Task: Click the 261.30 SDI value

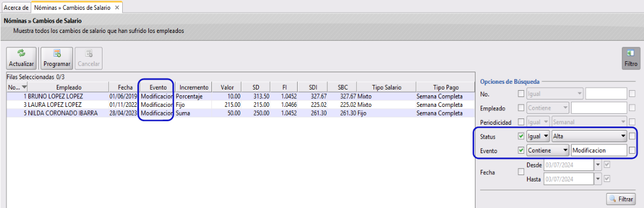Action: coord(319,113)
